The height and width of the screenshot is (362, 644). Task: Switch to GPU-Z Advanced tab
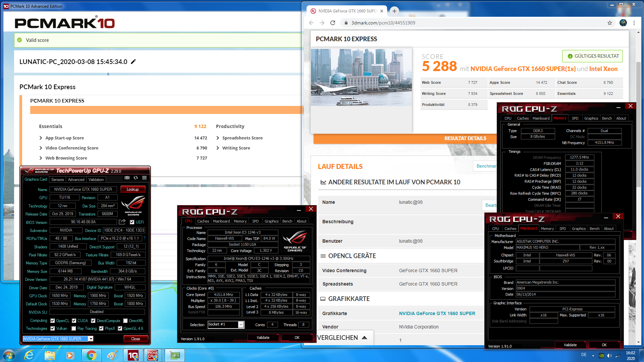click(76, 180)
